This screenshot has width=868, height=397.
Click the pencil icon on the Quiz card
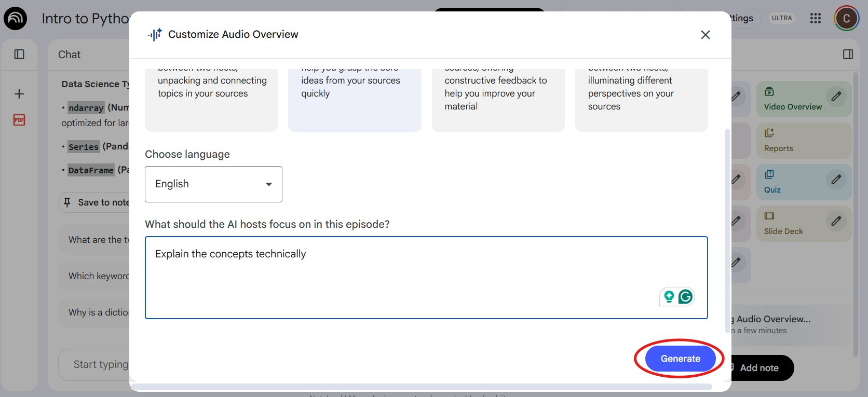(x=836, y=180)
